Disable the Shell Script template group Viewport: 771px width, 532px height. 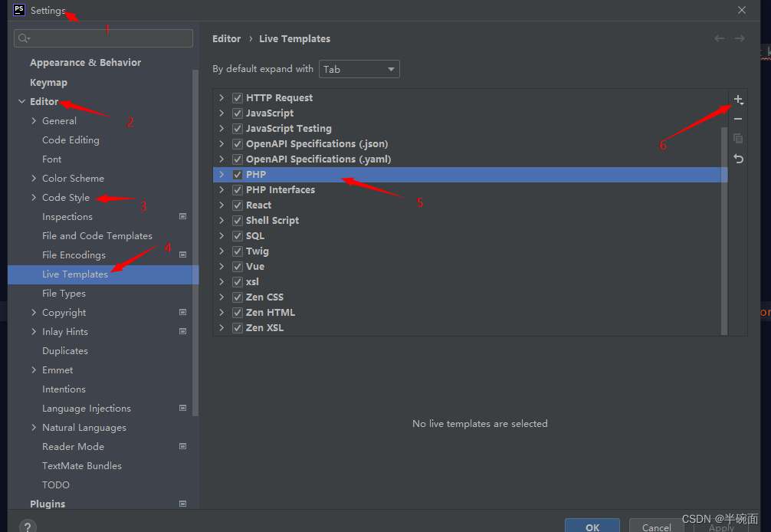[238, 220]
